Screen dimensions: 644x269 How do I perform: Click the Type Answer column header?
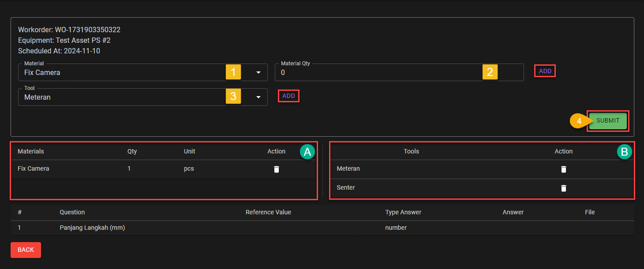point(403,212)
